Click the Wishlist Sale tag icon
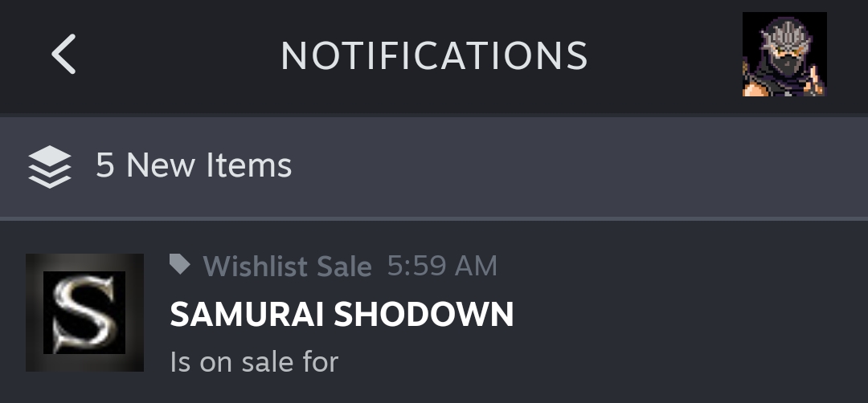The image size is (868, 403). (180, 264)
